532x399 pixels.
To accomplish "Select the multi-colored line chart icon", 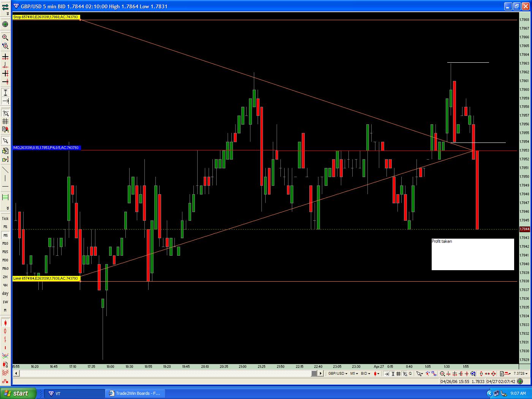I will (5, 356).
